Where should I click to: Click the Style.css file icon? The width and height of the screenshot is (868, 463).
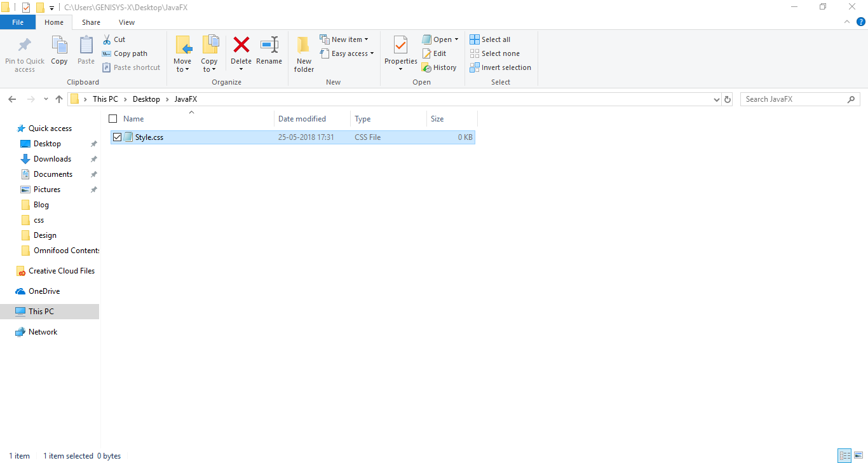click(129, 137)
